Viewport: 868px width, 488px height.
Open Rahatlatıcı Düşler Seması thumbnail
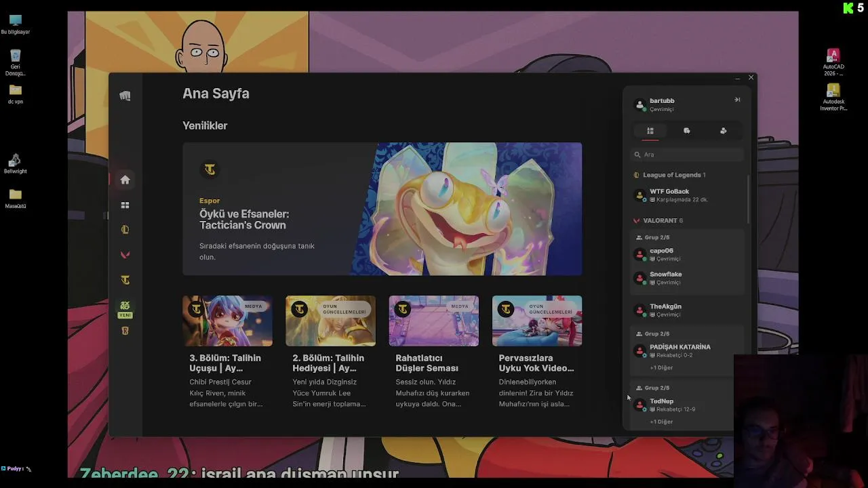pyautogui.click(x=433, y=321)
